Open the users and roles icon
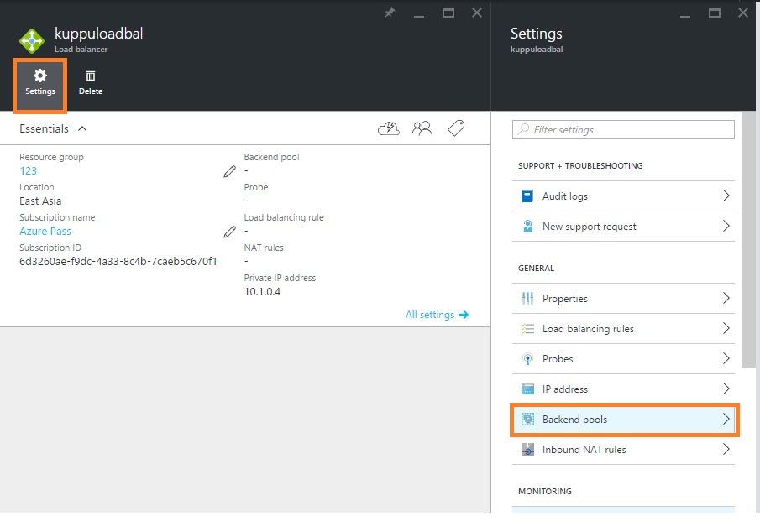The width and height of the screenshot is (760, 532). tap(422, 128)
